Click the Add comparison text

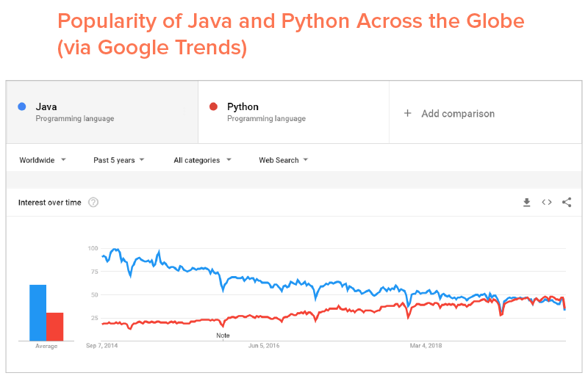(458, 114)
